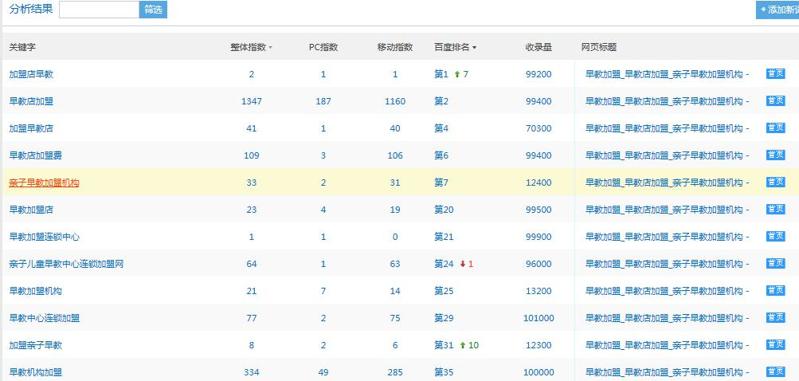The image size is (799, 381).
Task: Click the 网页标题 column header
Action: (599, 47)
